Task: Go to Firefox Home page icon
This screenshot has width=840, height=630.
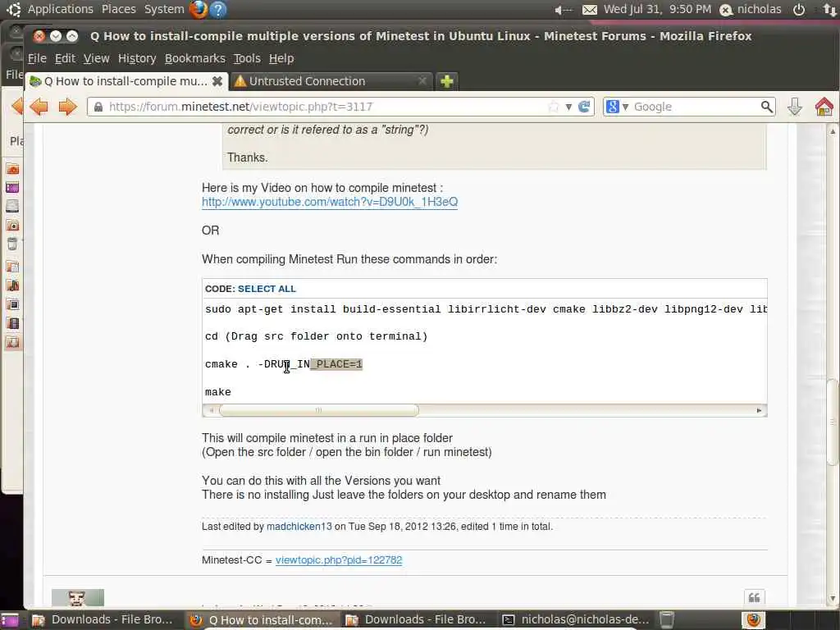Action: [824, 107]
